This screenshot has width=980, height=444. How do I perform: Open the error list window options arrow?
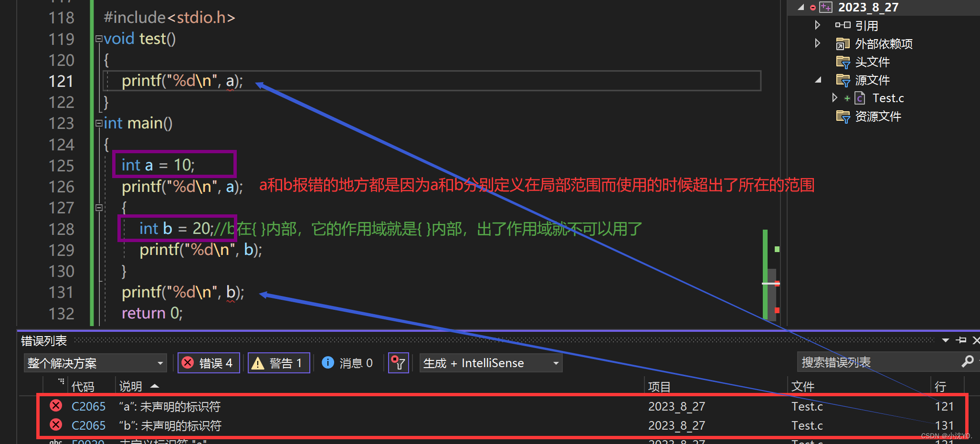tap(946, 340)
